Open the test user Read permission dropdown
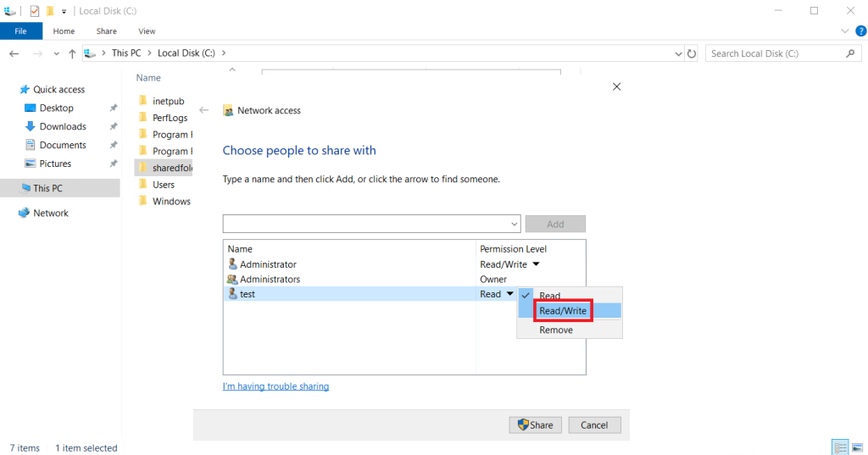The image size is (868, 455). [x=509, y=294]
